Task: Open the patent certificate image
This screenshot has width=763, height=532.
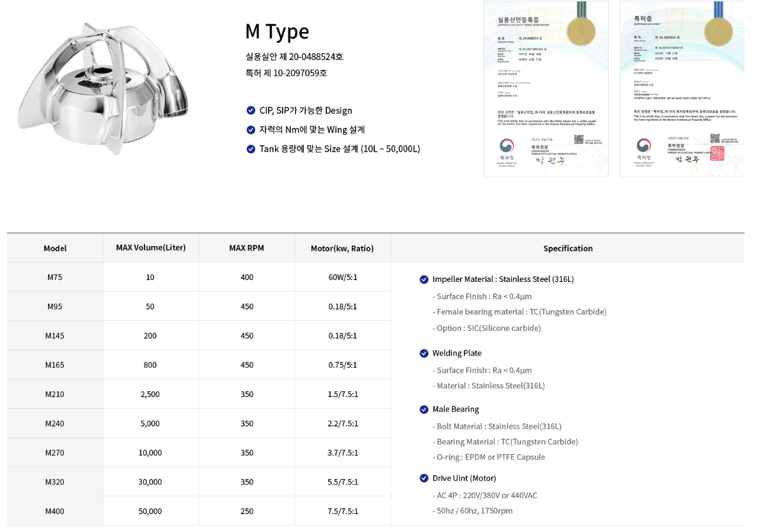Action: point(682,89)
